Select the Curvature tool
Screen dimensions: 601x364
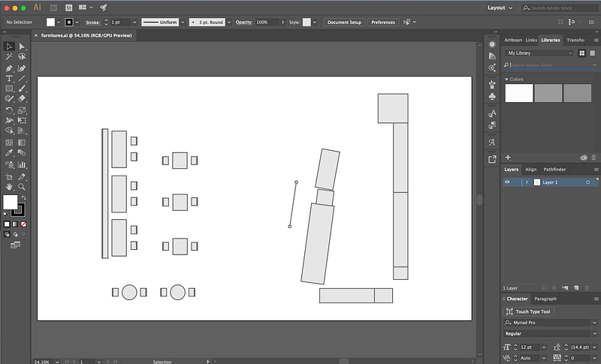click(x=22, y=68)
